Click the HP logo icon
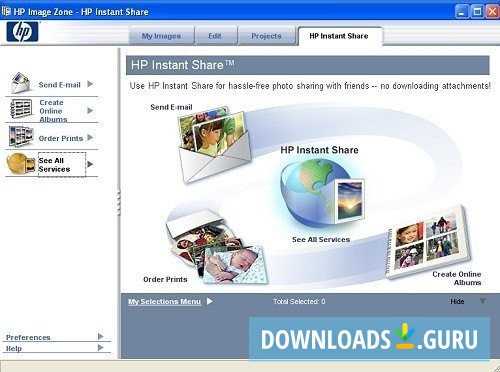This screenshot has width=500, height=372. (22, 32)
